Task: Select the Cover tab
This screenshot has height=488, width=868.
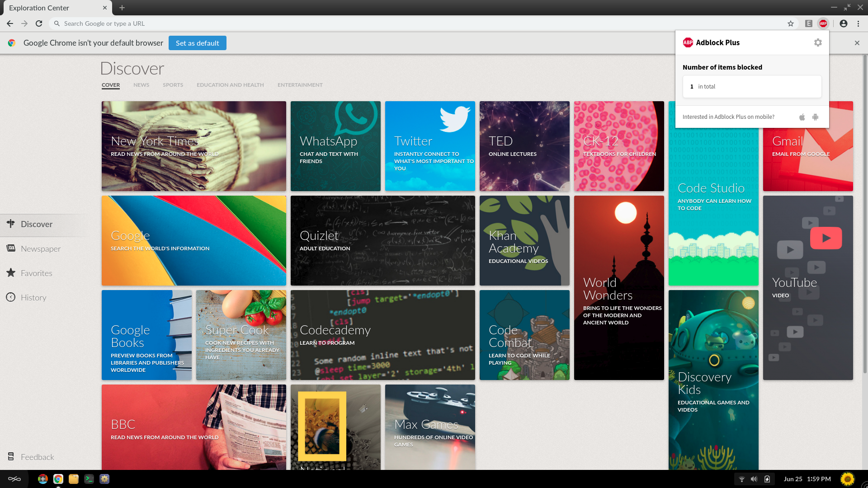Action: [111, 85]
